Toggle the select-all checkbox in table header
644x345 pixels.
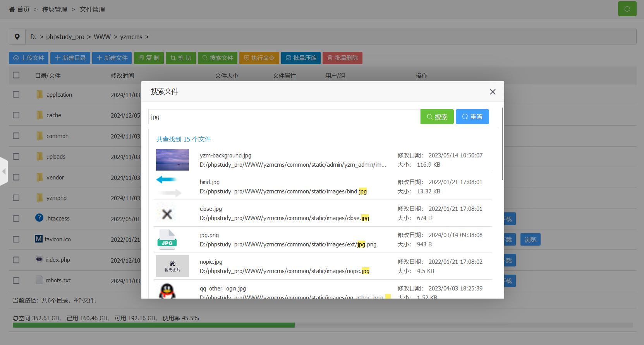click(16, 75)
